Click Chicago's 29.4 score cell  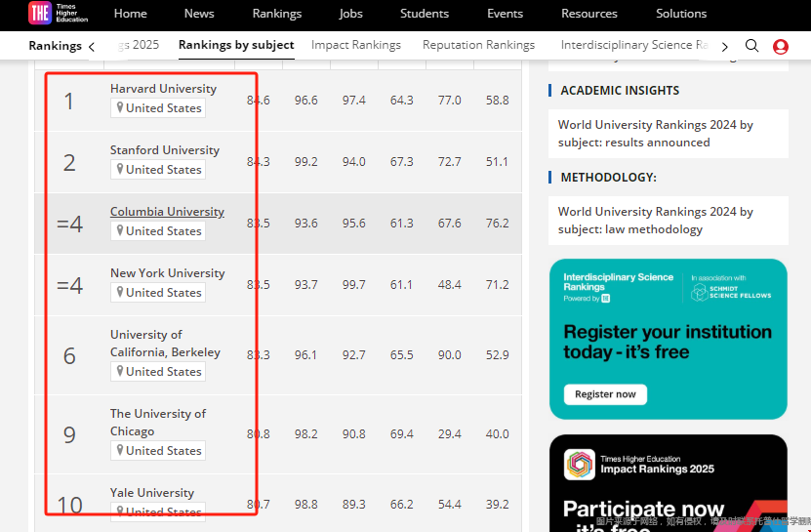click(x=450, y=434)
